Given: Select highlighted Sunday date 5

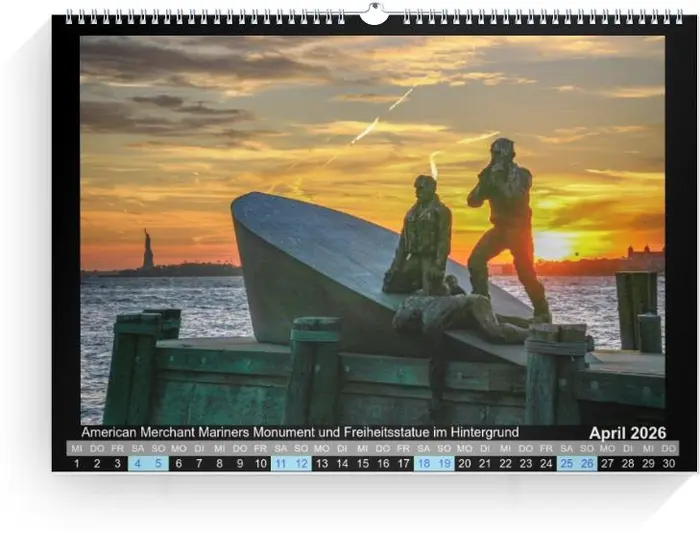Looking at the screenshot, I should pyautogui.click(x=158, y=463).
